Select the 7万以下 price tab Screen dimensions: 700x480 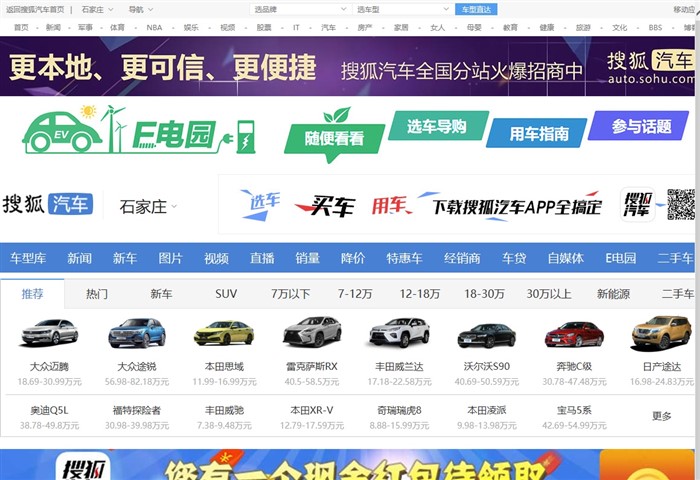[290, 294]
